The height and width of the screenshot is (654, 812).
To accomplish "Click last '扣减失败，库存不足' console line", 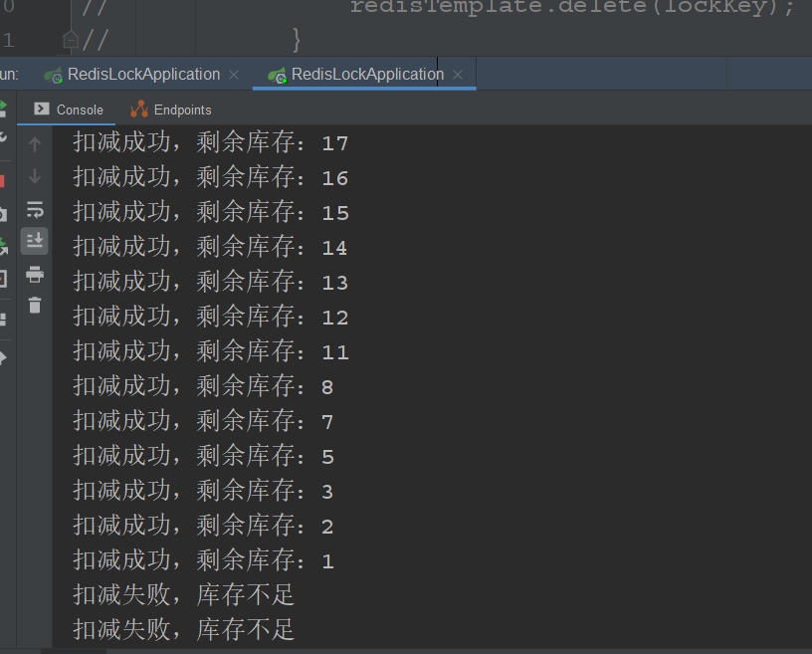I will pyautogui.click(x=184, y=630).
